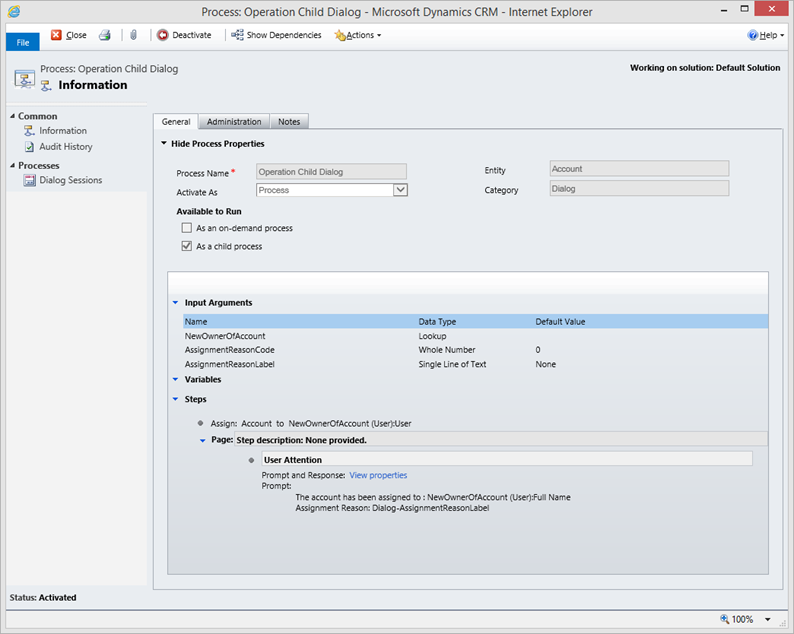Click the Close button label

(x=76, y=35)
